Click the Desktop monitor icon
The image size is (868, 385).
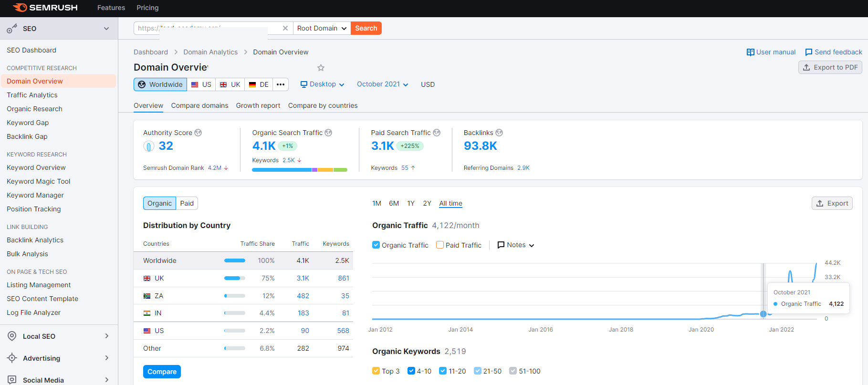pos(303,84)
